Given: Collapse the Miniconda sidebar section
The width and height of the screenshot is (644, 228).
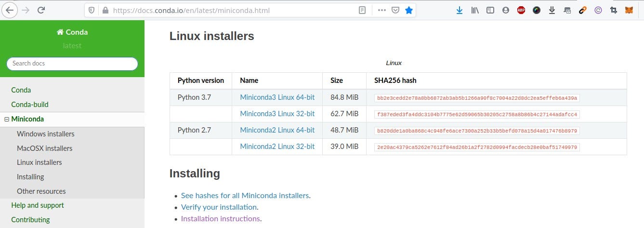Looking at the screenshot, I should [x=6, y=119].
